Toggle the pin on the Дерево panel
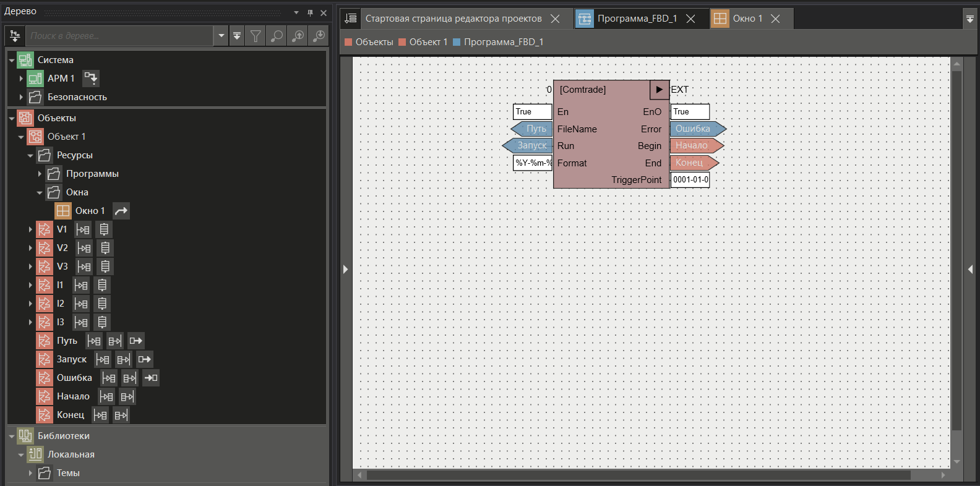 tap(310, 12)
